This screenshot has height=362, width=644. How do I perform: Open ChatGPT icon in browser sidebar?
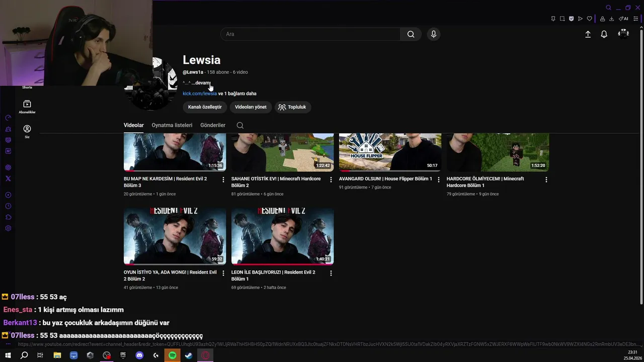click(x=8, y=167)
